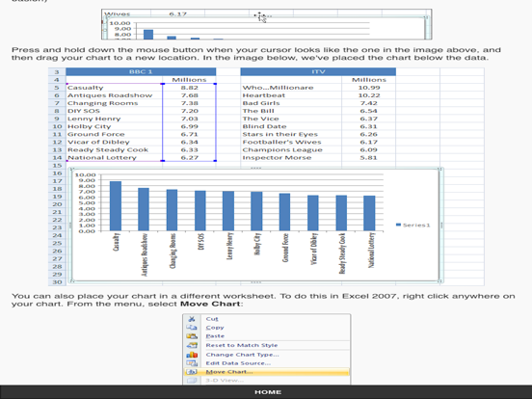Image resolution: width=532 pixels, height=399 pixels.
Task: Click the chart's right-middle handle dots
Action: pos(441,226)
